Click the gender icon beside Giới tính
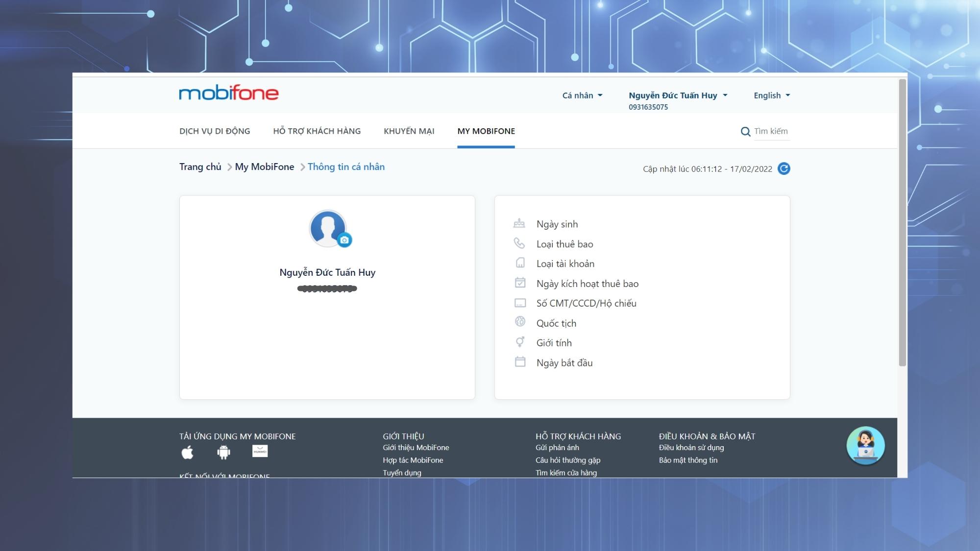This screenshot has height=551, width=980. [x=520, y=342]
